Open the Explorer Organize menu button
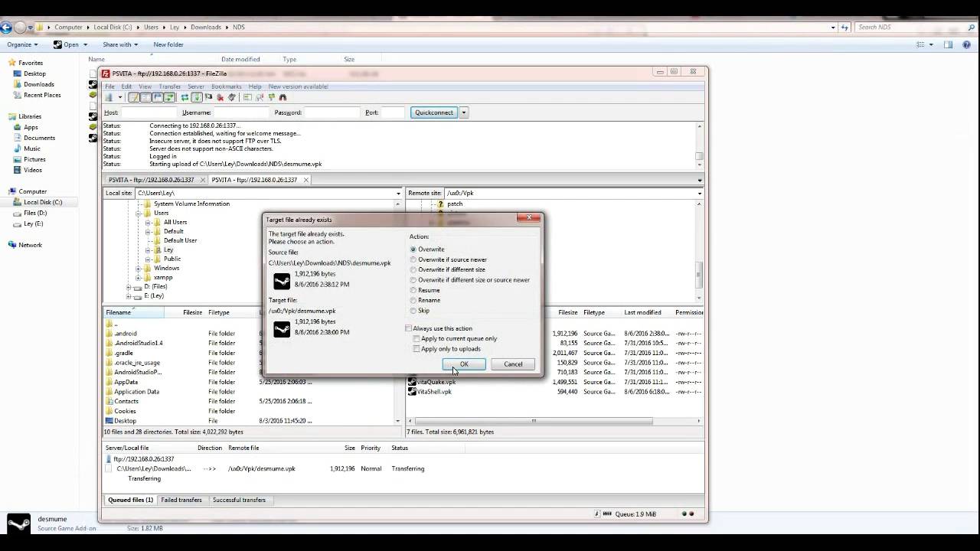 [23, 44]
